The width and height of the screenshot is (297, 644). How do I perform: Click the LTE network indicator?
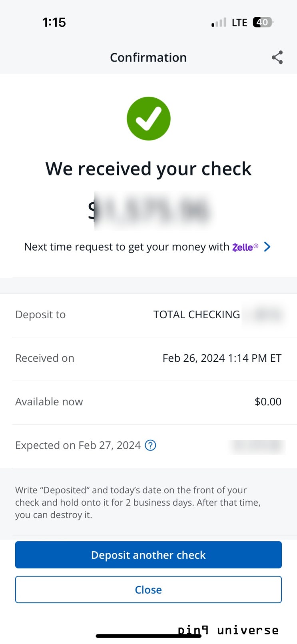click(x=239, y=23)
